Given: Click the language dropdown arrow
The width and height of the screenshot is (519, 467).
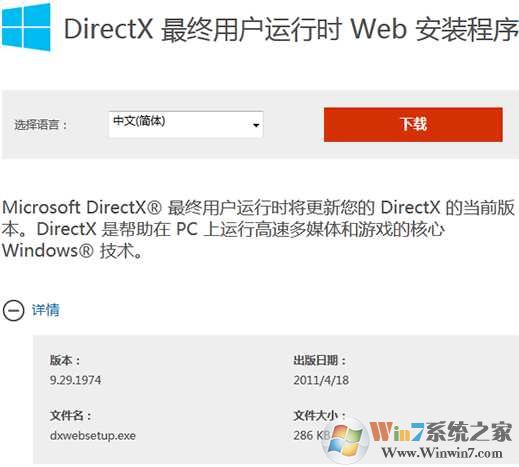Looking at the screenshot, I should coord(256,125).
